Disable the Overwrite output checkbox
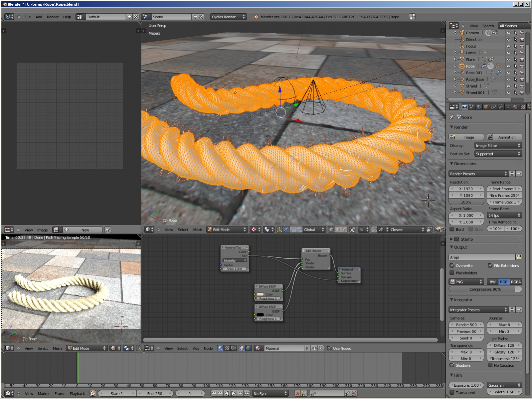 click(452, 266)
